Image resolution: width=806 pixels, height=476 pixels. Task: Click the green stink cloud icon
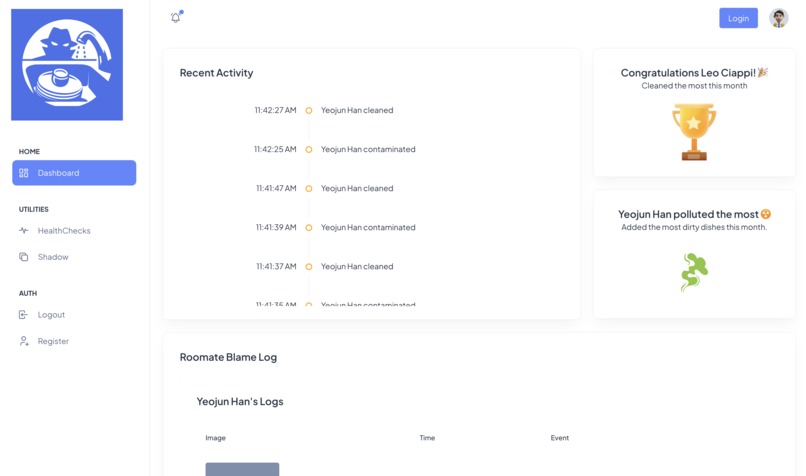tap(694, 271)
